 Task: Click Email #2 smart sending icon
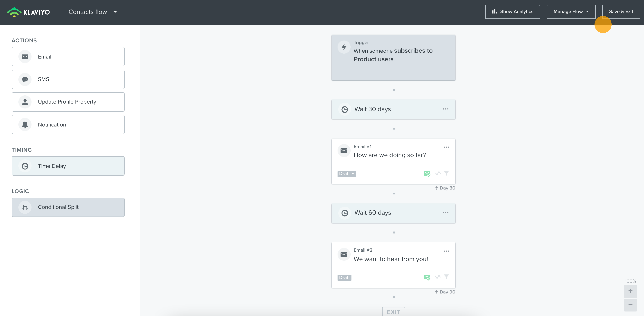427,277
